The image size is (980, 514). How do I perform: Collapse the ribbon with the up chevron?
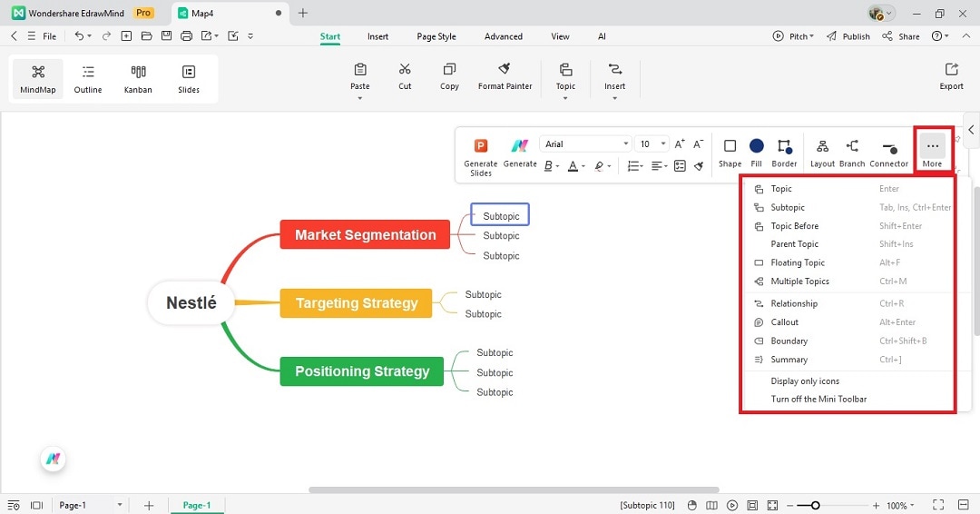click(966, 36)
